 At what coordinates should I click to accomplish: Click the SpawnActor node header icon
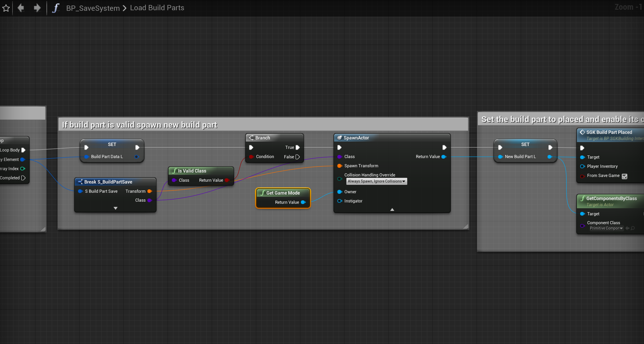point(339,138)
